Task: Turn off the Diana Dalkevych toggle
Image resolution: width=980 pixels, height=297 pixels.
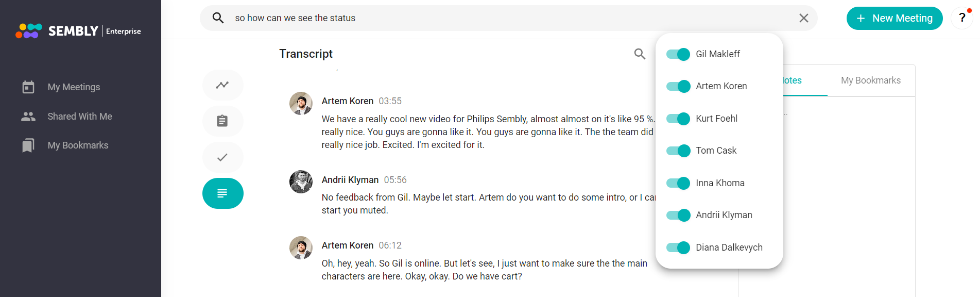Action: (678, 247)
